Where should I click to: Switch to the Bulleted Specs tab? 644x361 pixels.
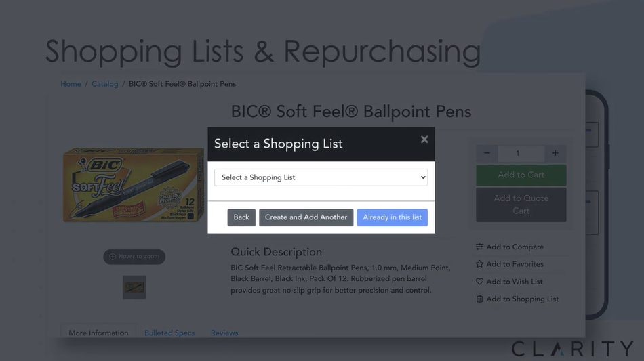pyautogui.click(x=169, y=333)
